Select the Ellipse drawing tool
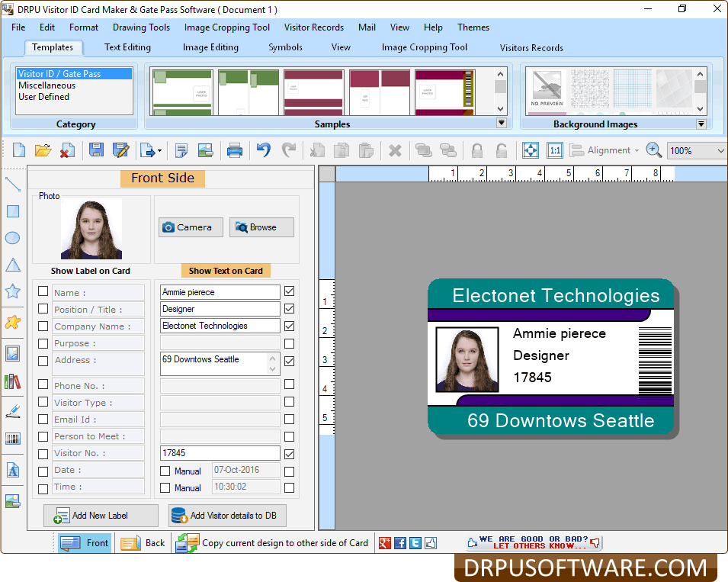The image size is (728, 582). pos(12,238)
